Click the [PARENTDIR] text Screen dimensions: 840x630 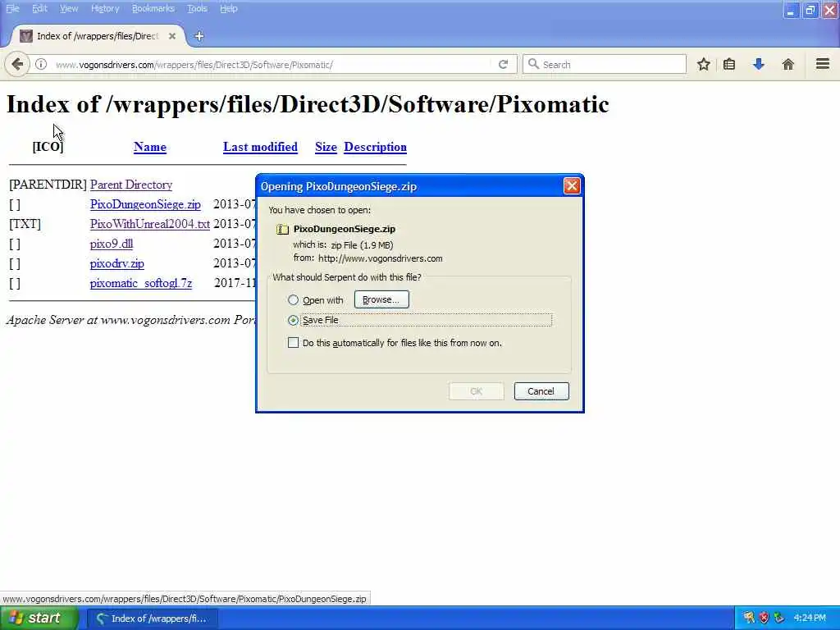48,185
